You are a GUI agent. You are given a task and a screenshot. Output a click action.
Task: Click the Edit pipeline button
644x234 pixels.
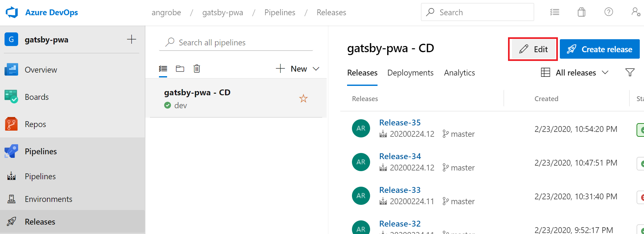tap(533, 49)
